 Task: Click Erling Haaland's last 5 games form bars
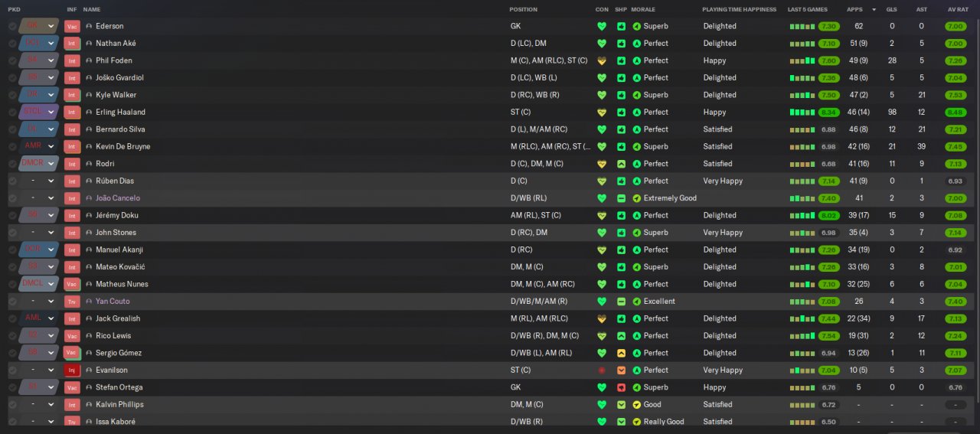803,113
